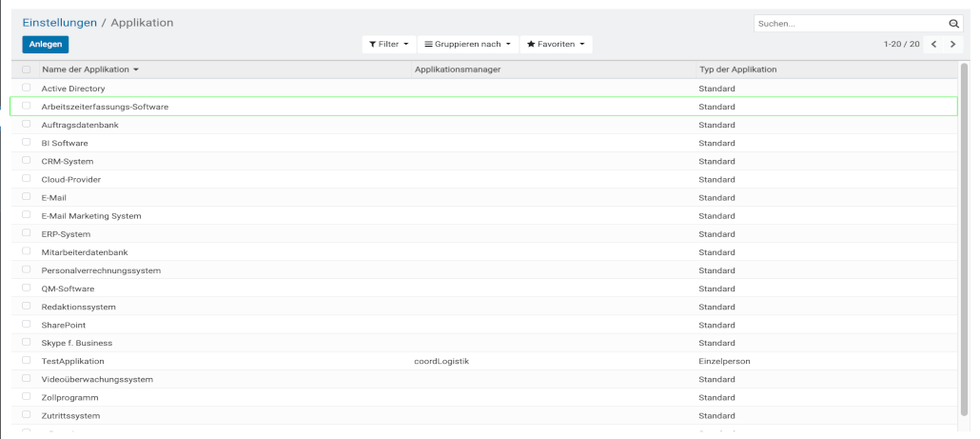Sort by Typ der Applikation column
This screenshot has height=439, width=980.
(737, 70)
